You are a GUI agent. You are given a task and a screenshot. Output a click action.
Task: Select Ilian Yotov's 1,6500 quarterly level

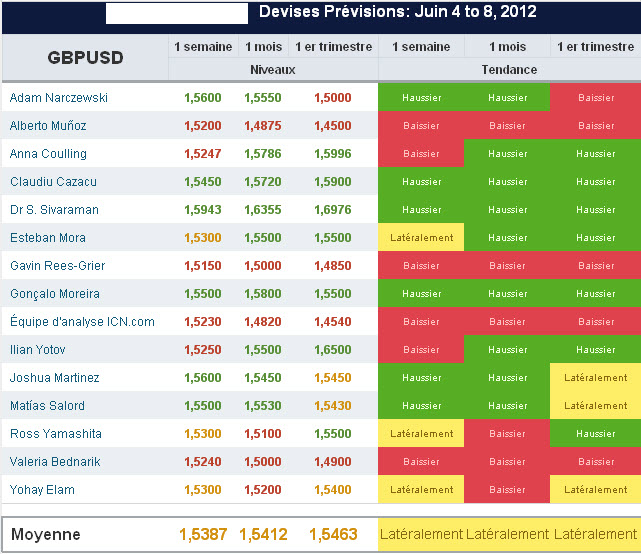[333, 350]
